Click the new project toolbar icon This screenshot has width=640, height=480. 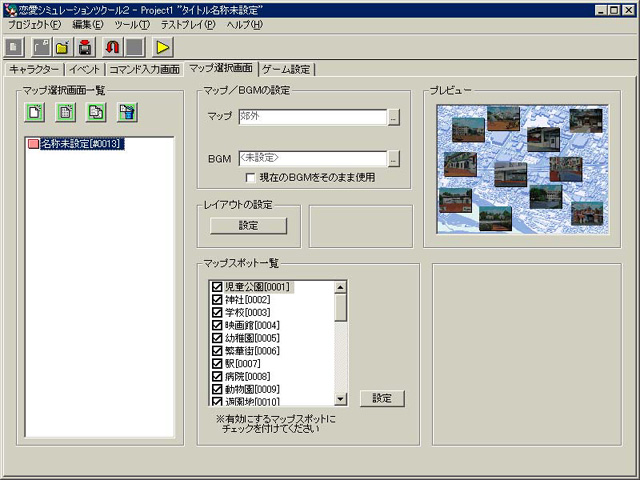pos(14,47)
